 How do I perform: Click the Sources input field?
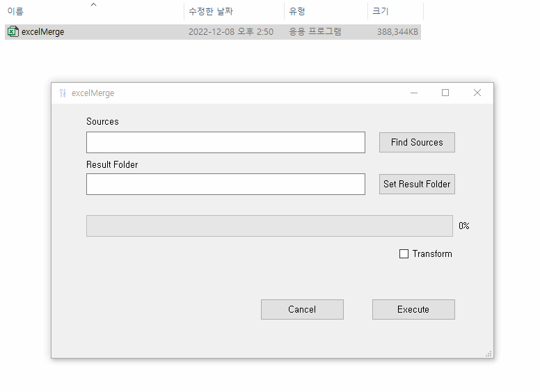pyautogui.click(x=225, y=142)
